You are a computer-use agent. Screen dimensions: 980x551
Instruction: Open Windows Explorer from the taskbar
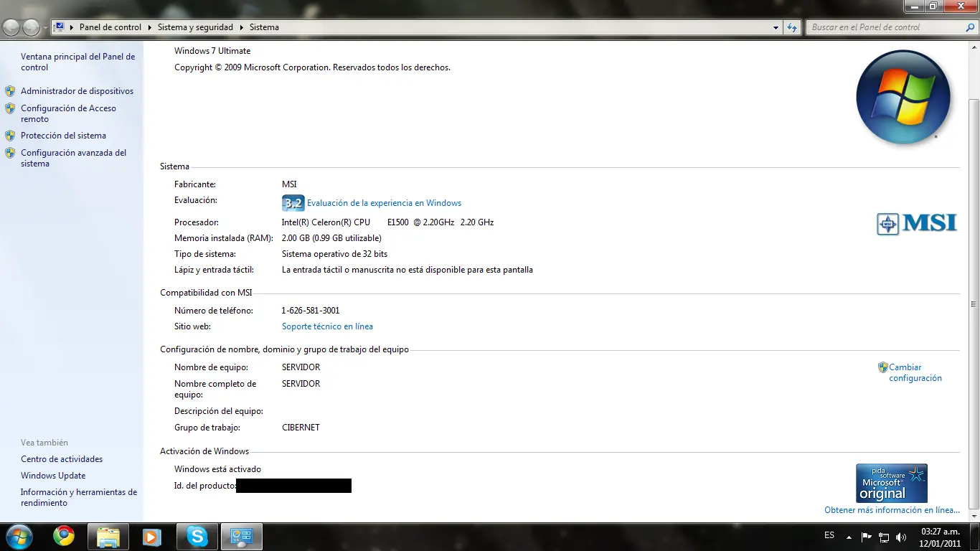(108, 537)
